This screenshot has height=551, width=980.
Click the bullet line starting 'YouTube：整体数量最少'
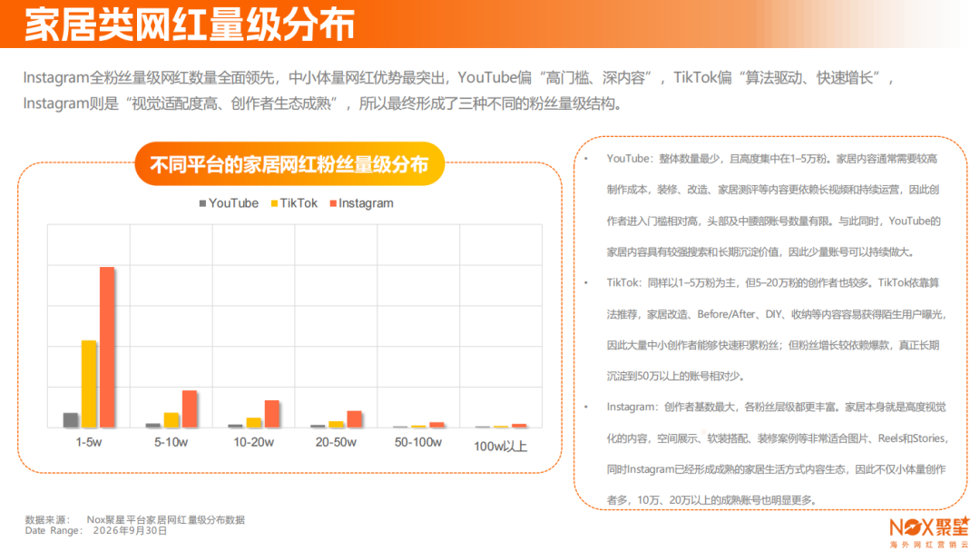(772, 159)
